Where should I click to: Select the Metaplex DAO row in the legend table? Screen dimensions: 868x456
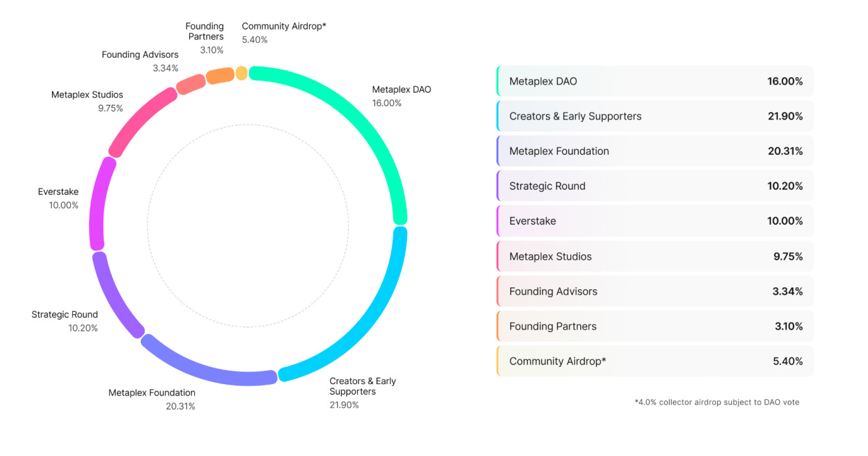click(x=655, y=81)
